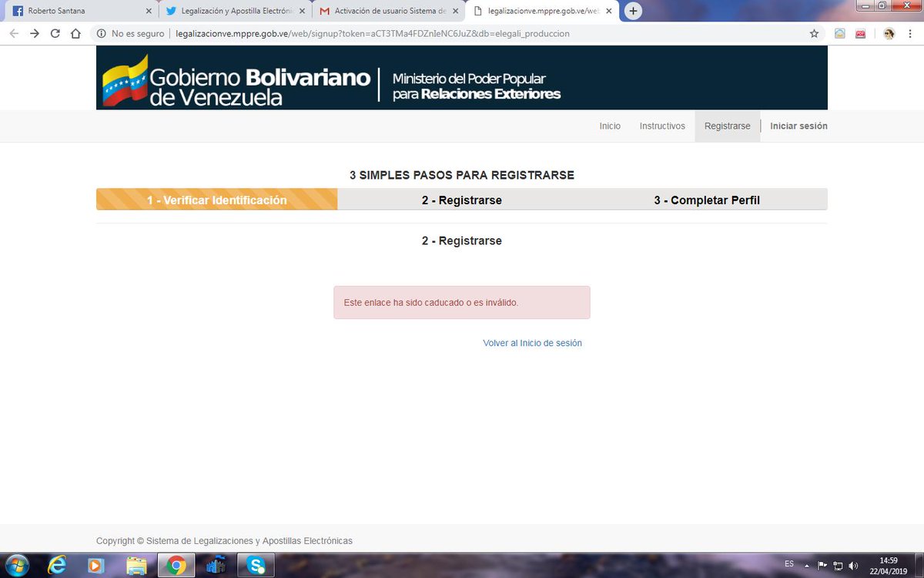Screen dimensions: 924x578
Task: Close the Roberto Santana Facebook tab
Action: coord(149,12)
